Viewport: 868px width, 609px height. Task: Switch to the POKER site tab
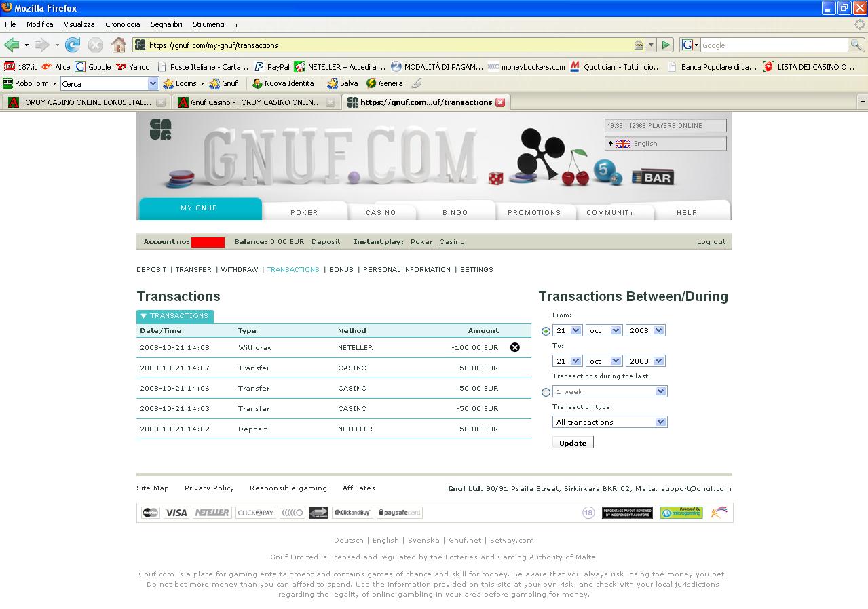[304, 212]
